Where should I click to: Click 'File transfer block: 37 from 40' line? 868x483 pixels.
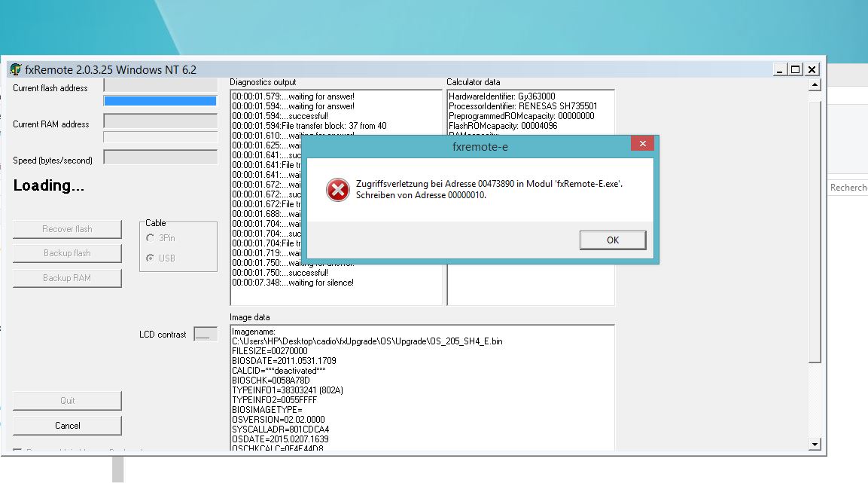[309, 126]
